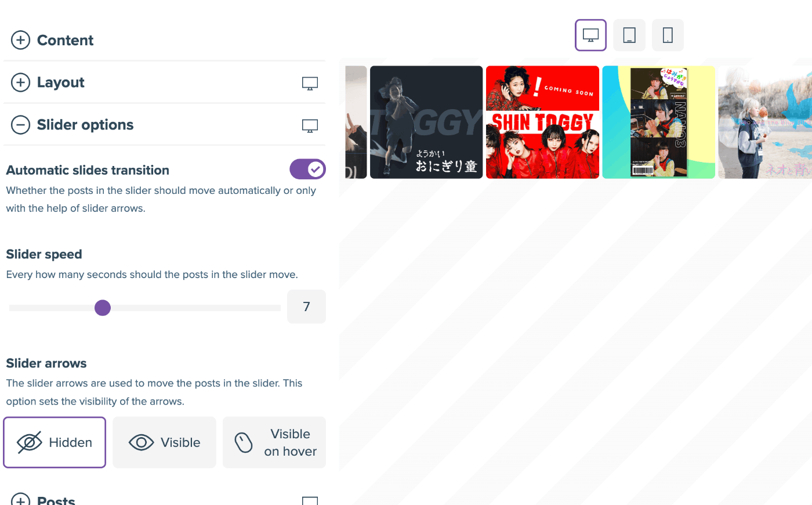Select Visible on hover arrows option
812x505 pixels.
[274, 442]
